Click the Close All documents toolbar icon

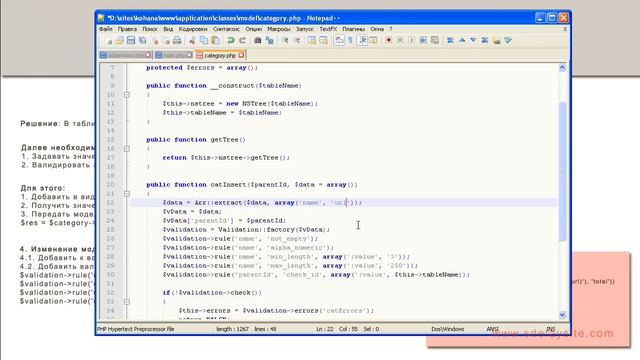point(166,40)
